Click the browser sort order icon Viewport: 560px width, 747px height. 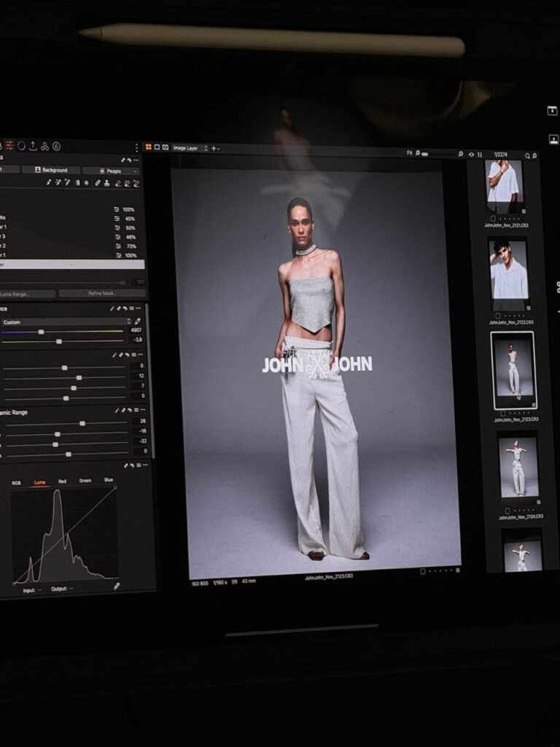click(480, 155)
